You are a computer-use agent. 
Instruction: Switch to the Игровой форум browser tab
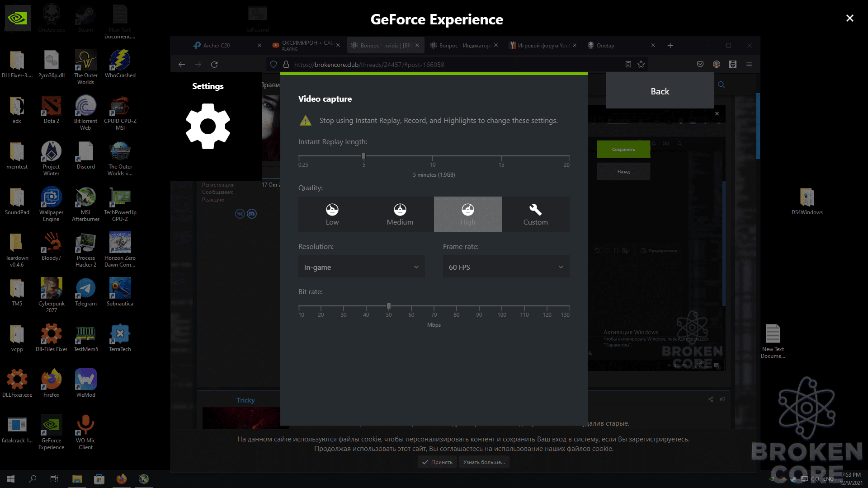[x=542, y=46]
